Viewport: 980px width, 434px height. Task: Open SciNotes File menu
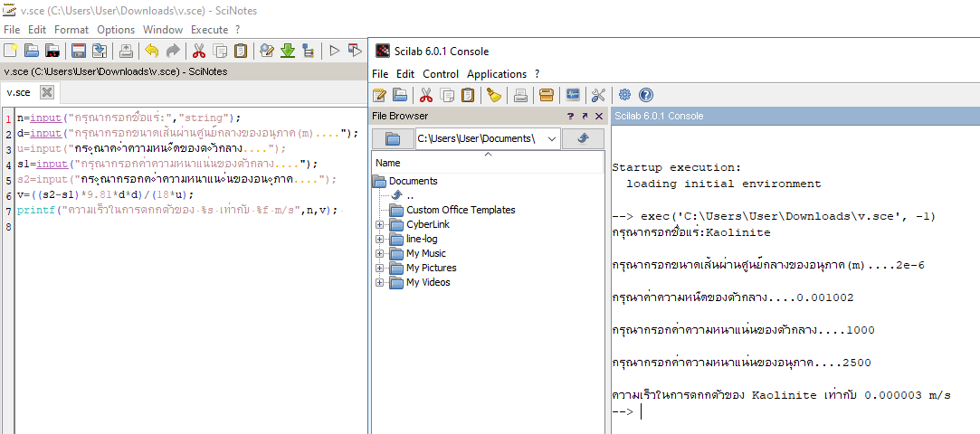(12, 29)
